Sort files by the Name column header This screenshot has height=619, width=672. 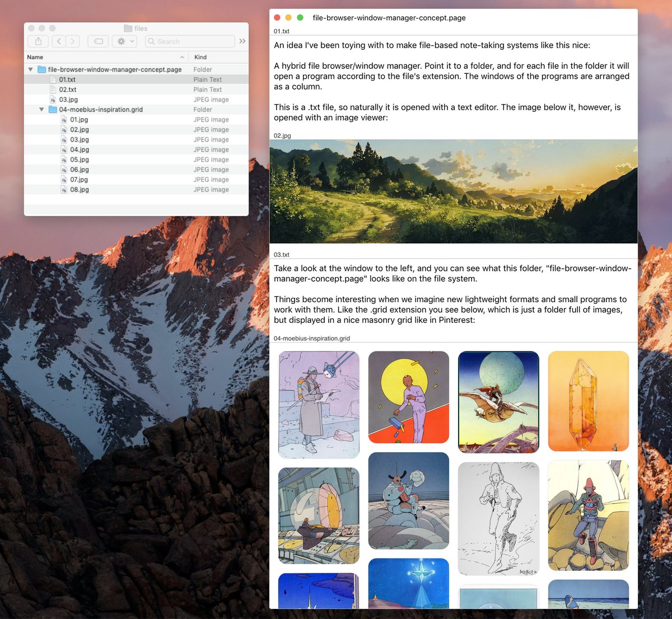pyautogui.click(x=106, y=57)
